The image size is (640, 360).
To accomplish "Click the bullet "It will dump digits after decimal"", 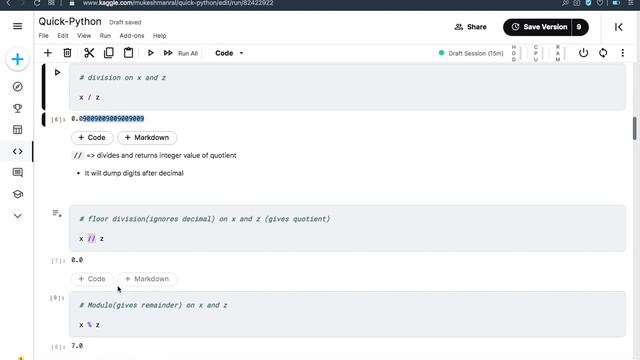I will tap(134, 173).
